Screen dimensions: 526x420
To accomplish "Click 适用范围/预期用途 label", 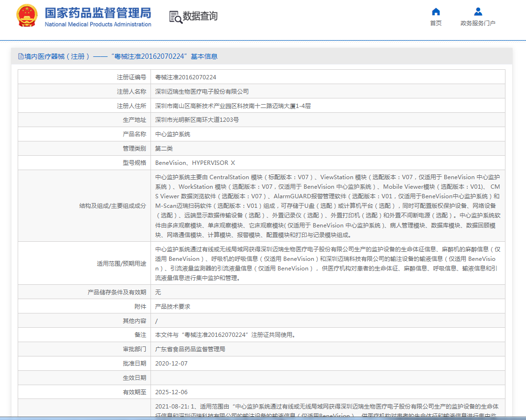I will [121, 263].
